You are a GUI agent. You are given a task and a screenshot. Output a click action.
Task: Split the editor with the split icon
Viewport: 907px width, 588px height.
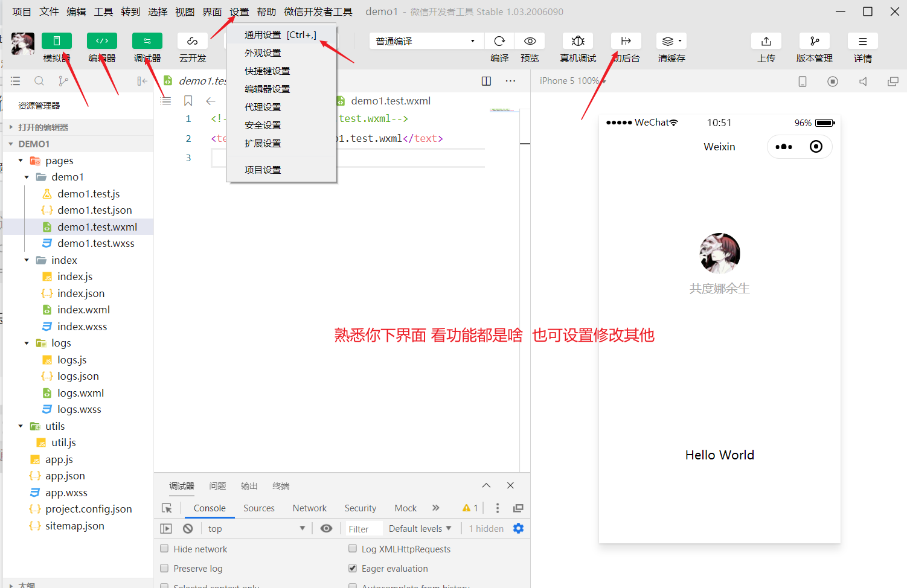(x=486, y=81)
